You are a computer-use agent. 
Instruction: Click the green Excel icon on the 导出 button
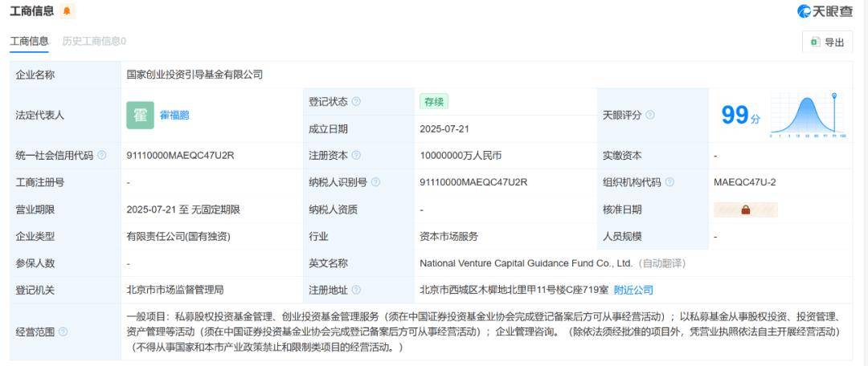815,42
